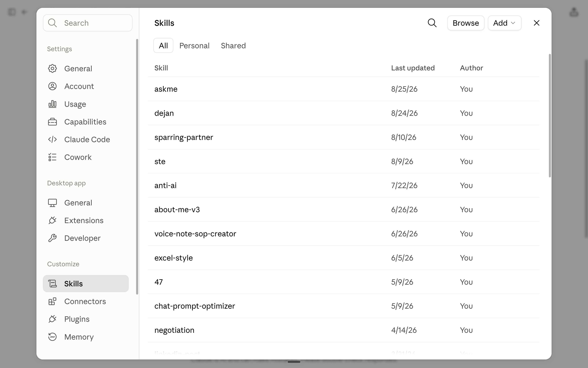Sort by Last updated column header
Viewport: 588px width, 368px height.
413,68
